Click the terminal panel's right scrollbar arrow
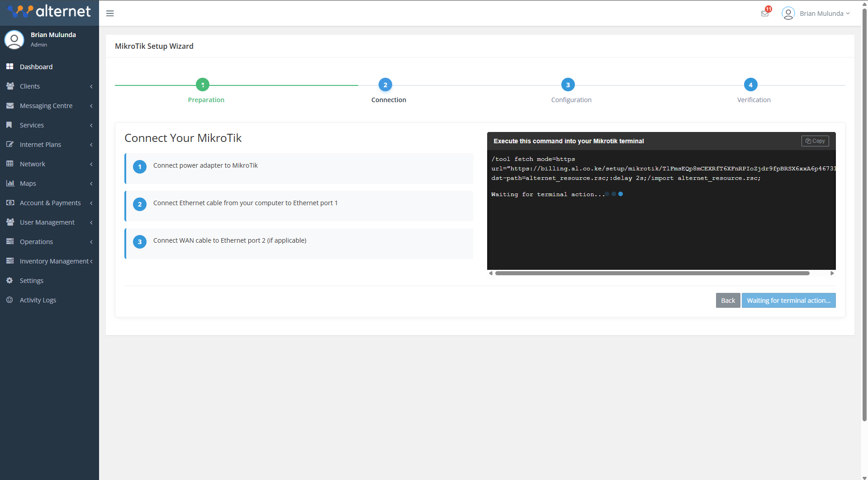Viewport: 868px width, 480px height. coord(832,273)
